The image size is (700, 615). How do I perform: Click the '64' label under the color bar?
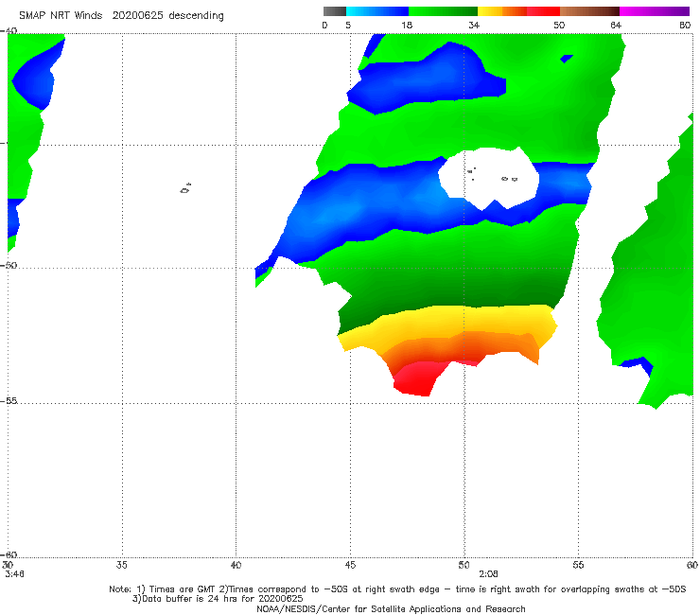coord(616,26)
